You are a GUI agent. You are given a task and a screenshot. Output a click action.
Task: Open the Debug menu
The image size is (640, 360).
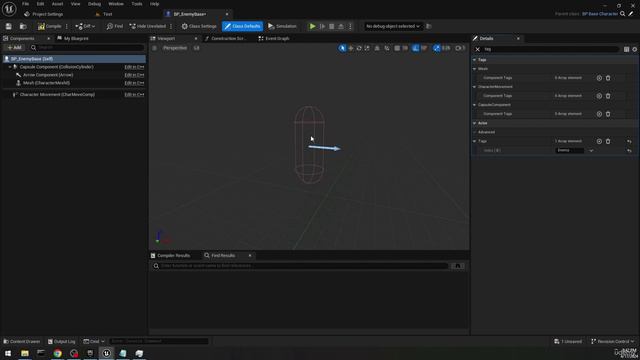[94, 4]
